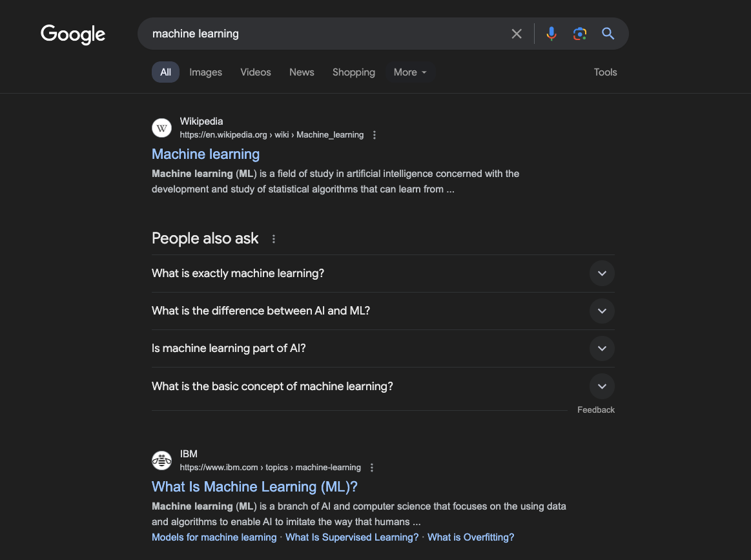Expand "What is the difference between AI and ML?"
Image resolution: width=751 pixels, height=560 pixels.
coord(383,311)
